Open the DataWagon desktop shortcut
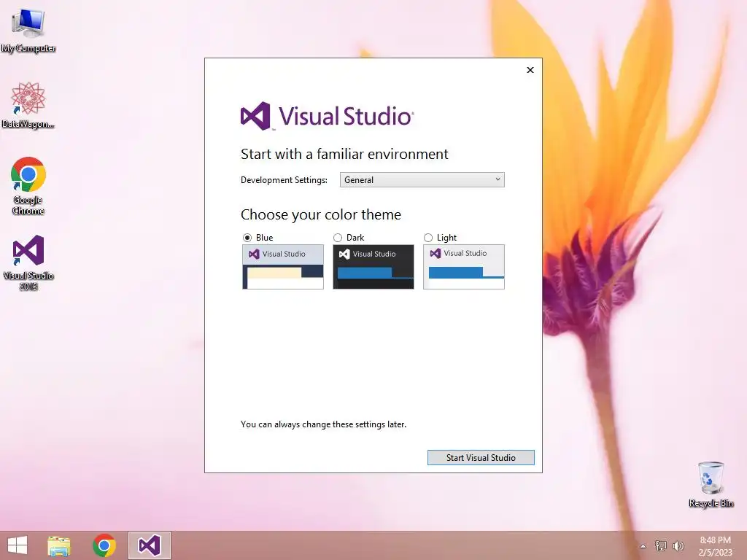This screenshot has height=560, width=747. pyautogui.click(x=28, y=105)
